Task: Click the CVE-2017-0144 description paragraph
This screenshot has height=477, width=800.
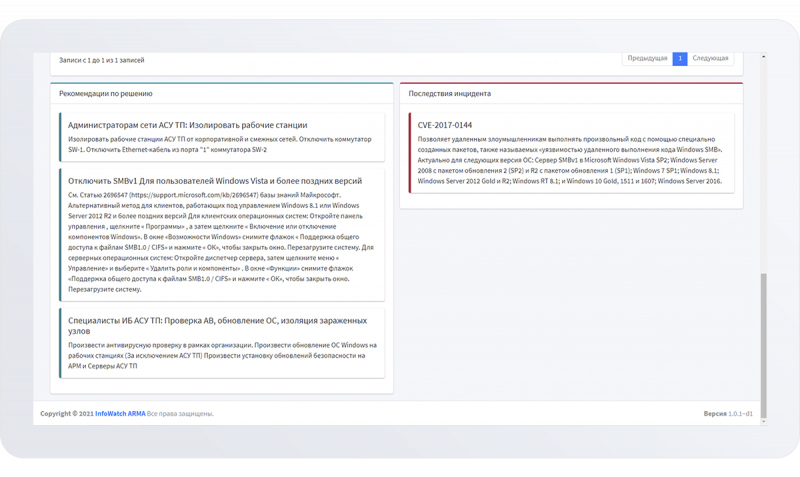Action: click(570, 160)
